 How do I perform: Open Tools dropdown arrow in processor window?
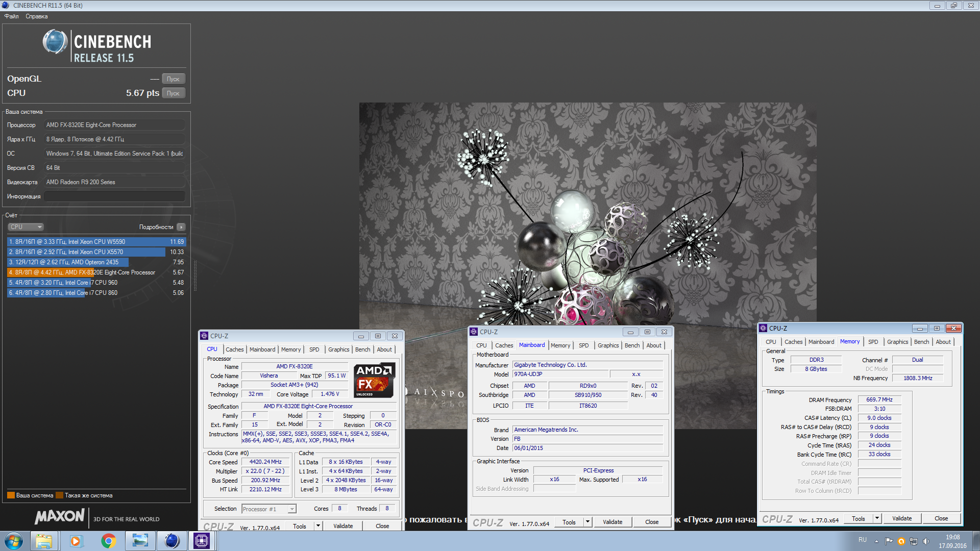pyautogui.click(x=318, y=526)
